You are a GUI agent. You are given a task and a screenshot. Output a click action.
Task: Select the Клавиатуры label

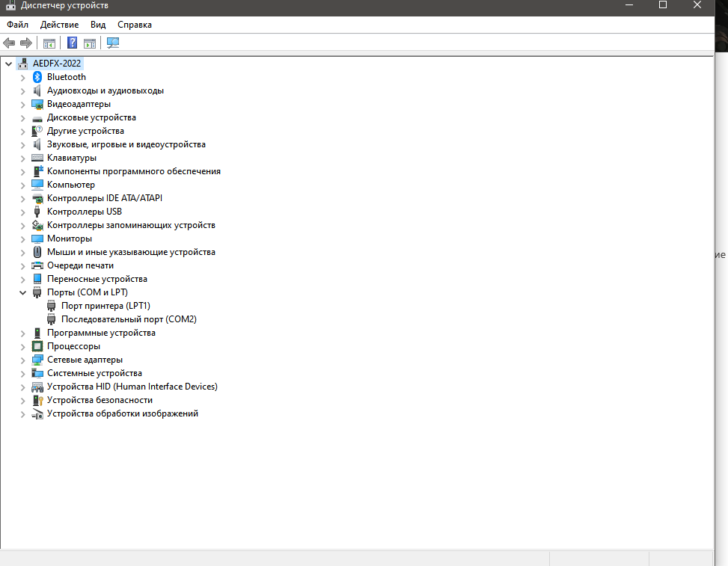coord(72,158)
